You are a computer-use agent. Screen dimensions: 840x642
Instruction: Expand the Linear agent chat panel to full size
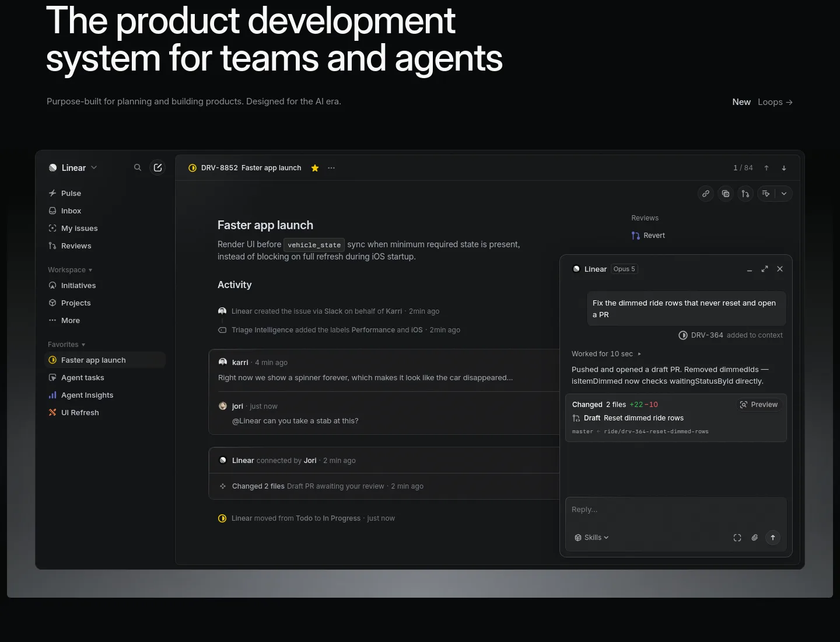click(x=765, y=269)
